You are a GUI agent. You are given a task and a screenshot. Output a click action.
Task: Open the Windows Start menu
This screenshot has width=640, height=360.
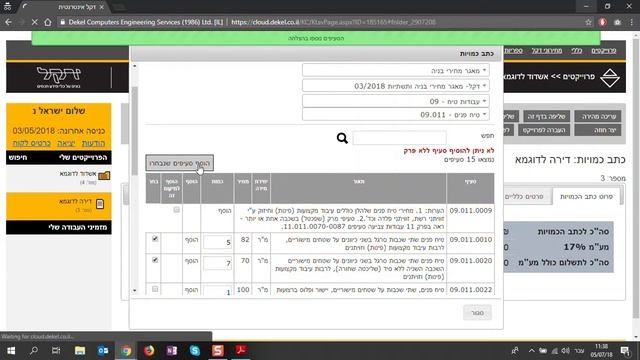11,351
